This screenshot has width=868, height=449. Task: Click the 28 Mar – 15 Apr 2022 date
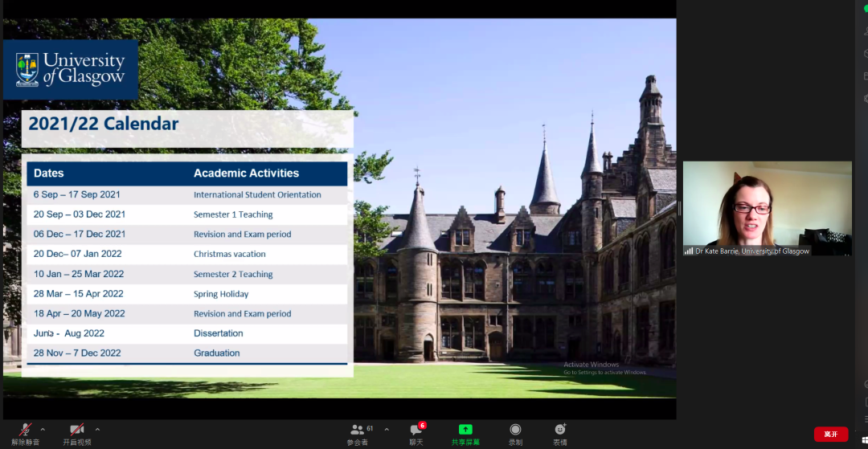79,294
